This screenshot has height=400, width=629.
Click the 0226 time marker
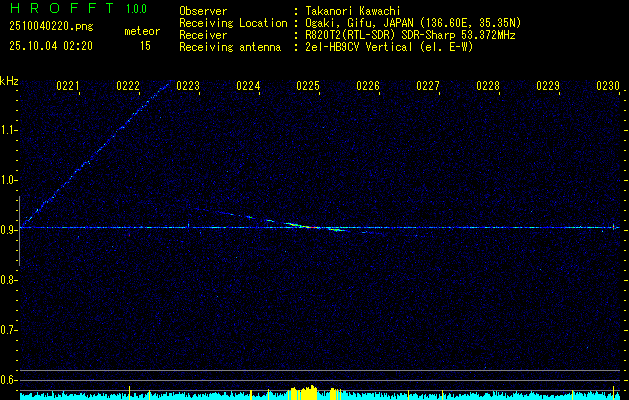[368, 86]
